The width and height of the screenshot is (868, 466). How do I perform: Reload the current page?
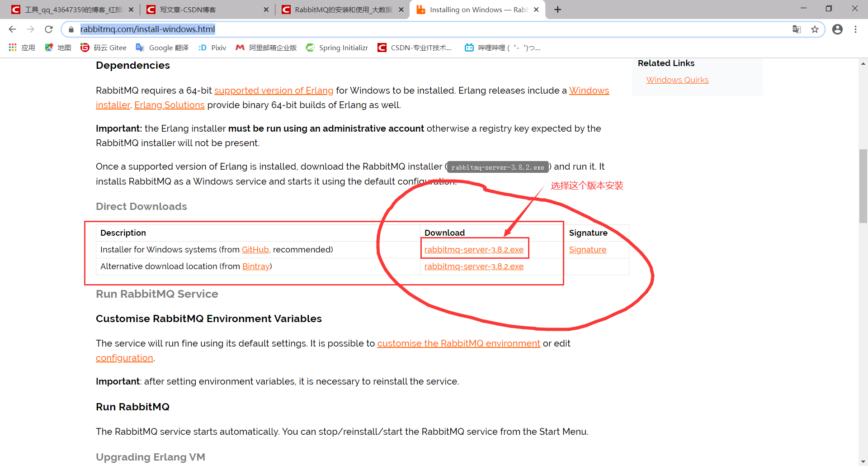click(x=49, y=29)
